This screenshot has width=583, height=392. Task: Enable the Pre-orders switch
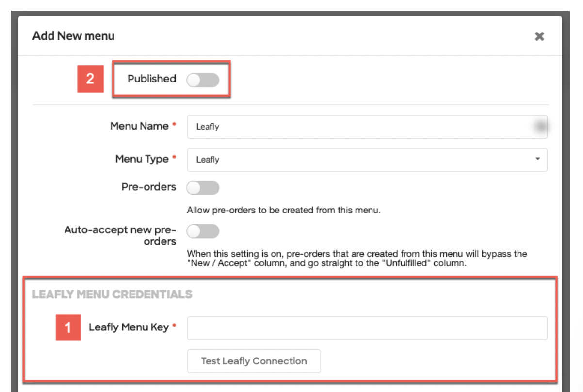tap(203, 188)
